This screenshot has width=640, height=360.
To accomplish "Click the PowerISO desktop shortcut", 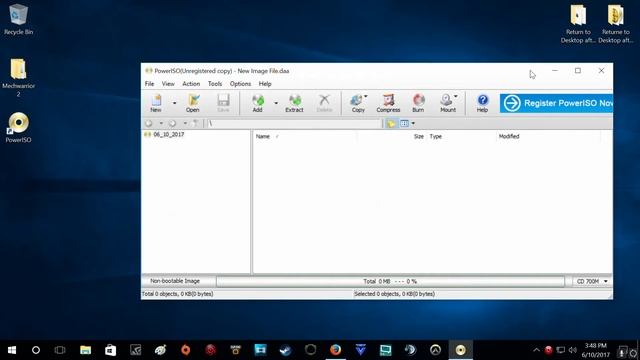I will (18, 127).
